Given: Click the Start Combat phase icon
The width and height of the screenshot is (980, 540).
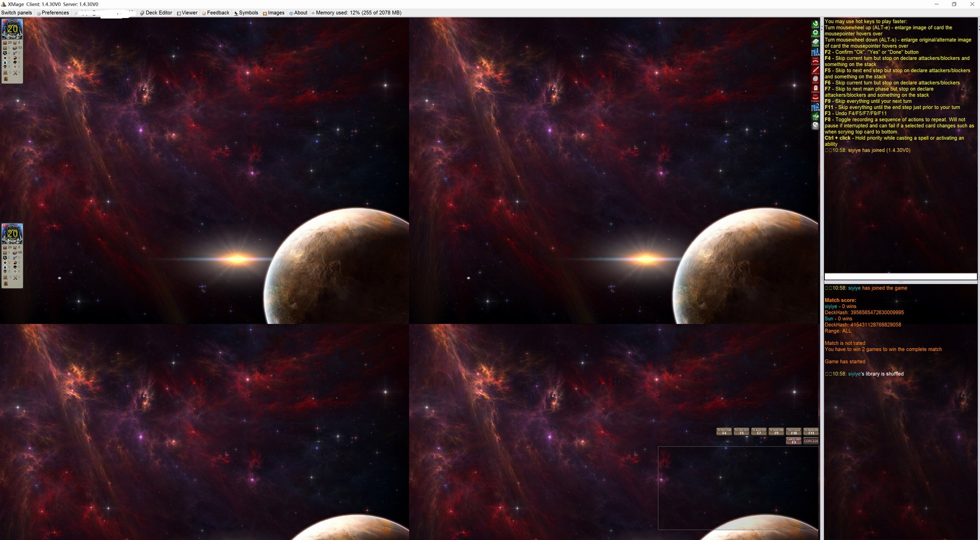Looking at the screenshot, I should point(815,61).
